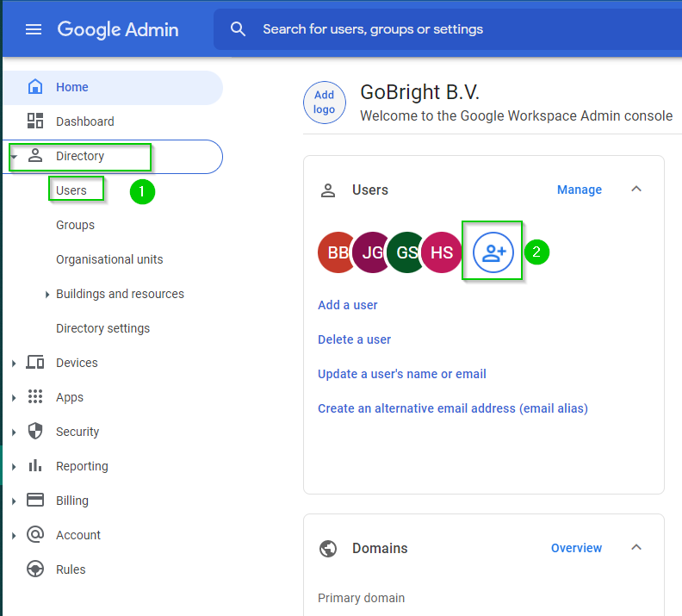Expand the Apps section arrow
Screen dimensions: 682x616
tap(14, 398)
